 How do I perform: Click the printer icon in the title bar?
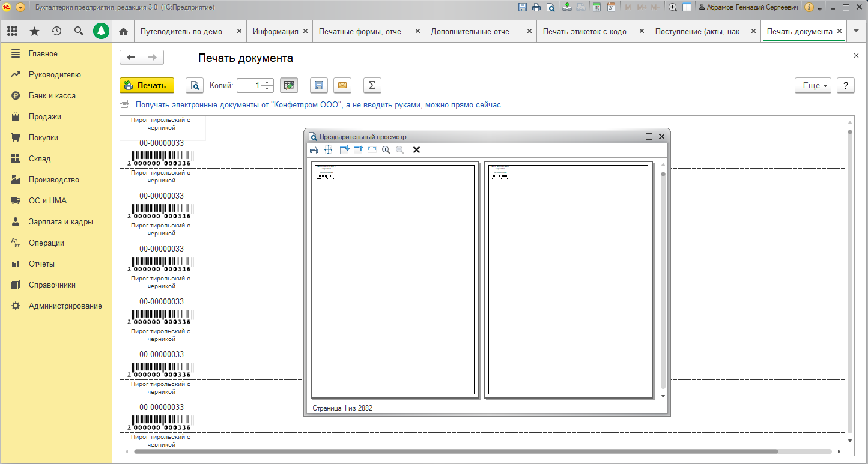click(536, 7)
